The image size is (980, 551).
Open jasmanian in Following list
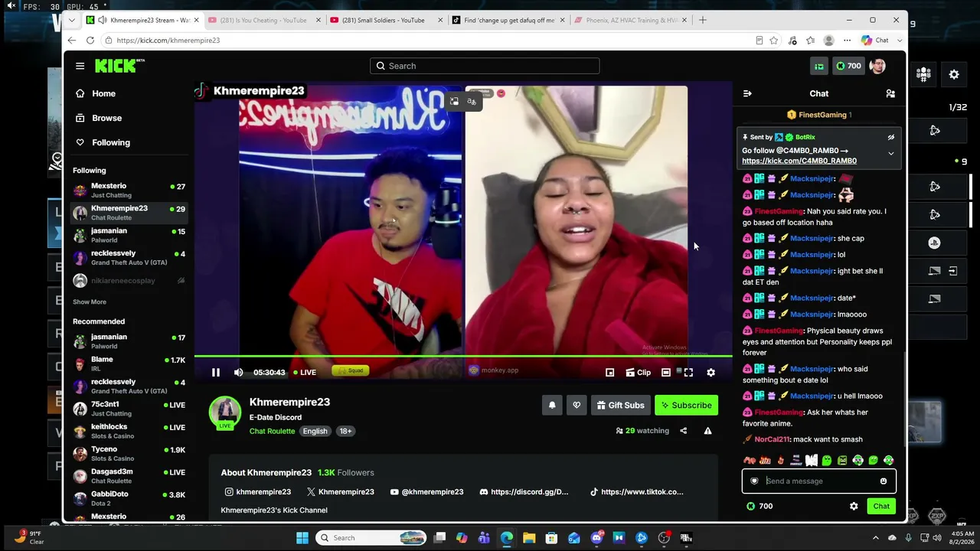click(129, 235)
